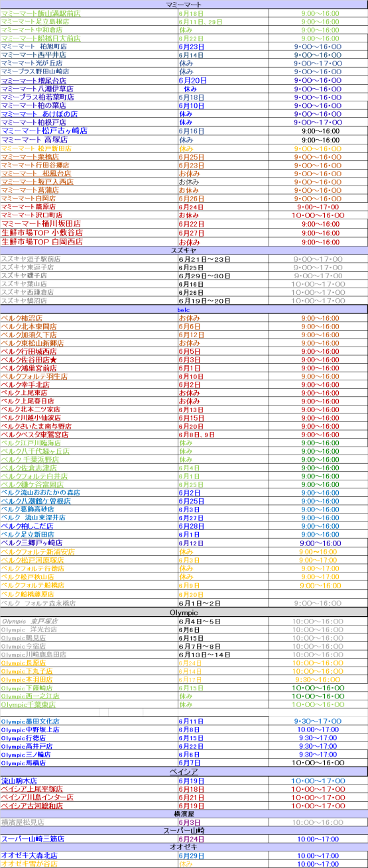The image size is (368, 868).
Task: Open the ベイシア古河総和店 link
Action: (x=32, y=806)
